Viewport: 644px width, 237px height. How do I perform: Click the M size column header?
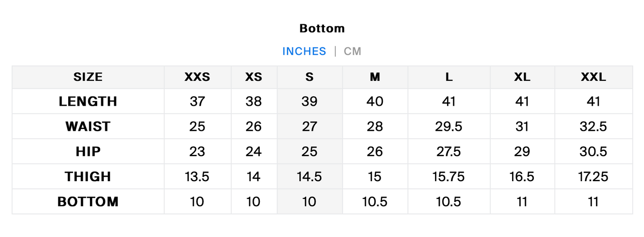pos(375,77)
